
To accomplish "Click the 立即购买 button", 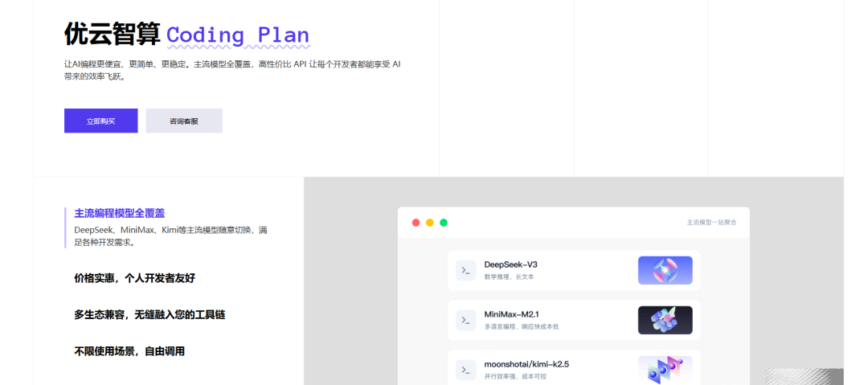I will 100,121.
